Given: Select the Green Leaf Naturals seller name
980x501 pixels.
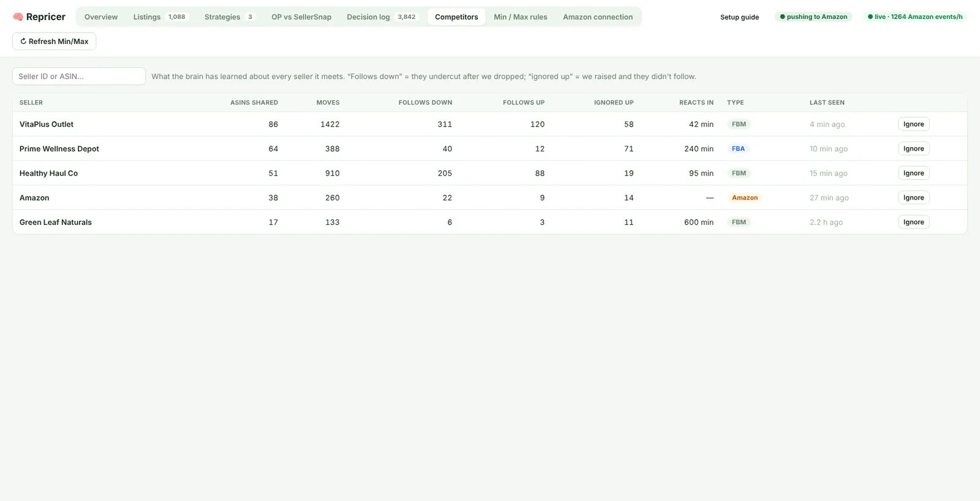Looking at the screenshot, I should [56, 222].
